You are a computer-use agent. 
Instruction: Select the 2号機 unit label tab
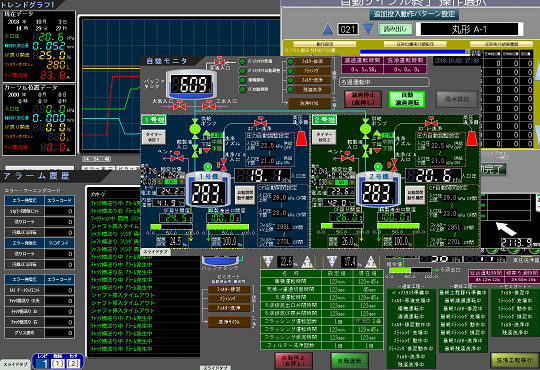325,120
